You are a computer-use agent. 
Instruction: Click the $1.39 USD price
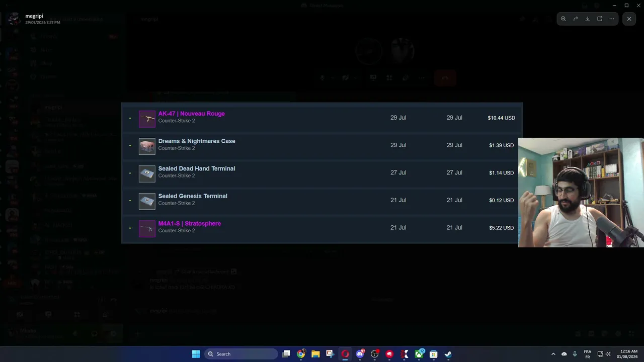[502, 145]
